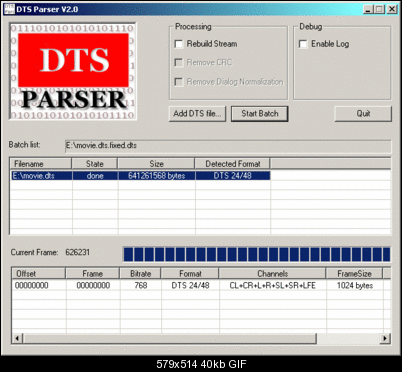Click the Size column header
The image size is (402, 372).
[x=156, y=164]
